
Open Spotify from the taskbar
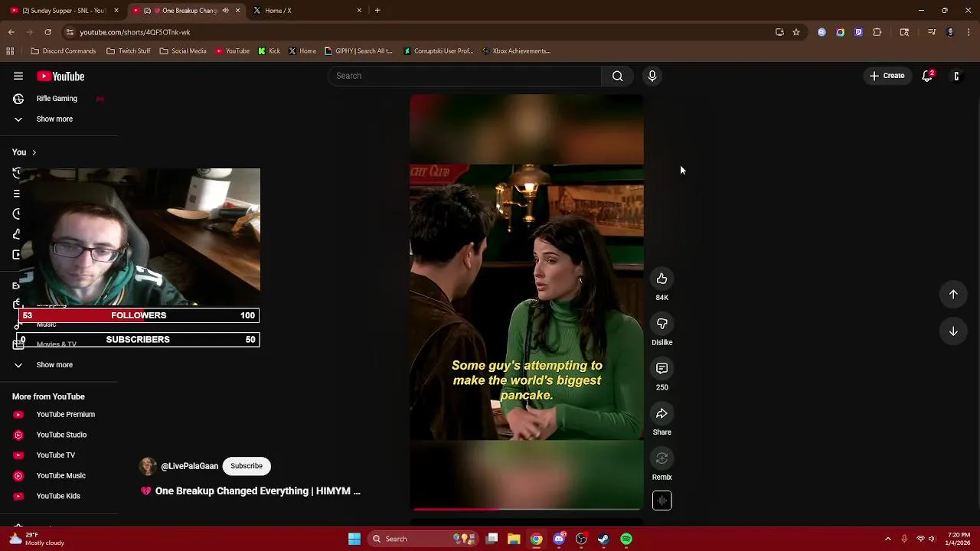[x=626, y=539]
